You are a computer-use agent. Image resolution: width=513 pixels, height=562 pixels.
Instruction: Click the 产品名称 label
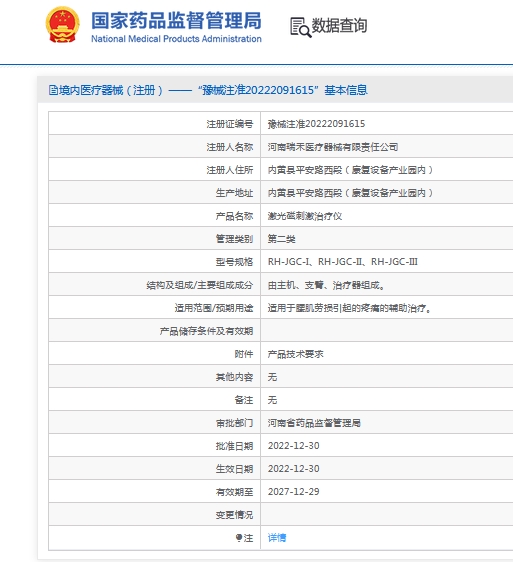[234, 216]
